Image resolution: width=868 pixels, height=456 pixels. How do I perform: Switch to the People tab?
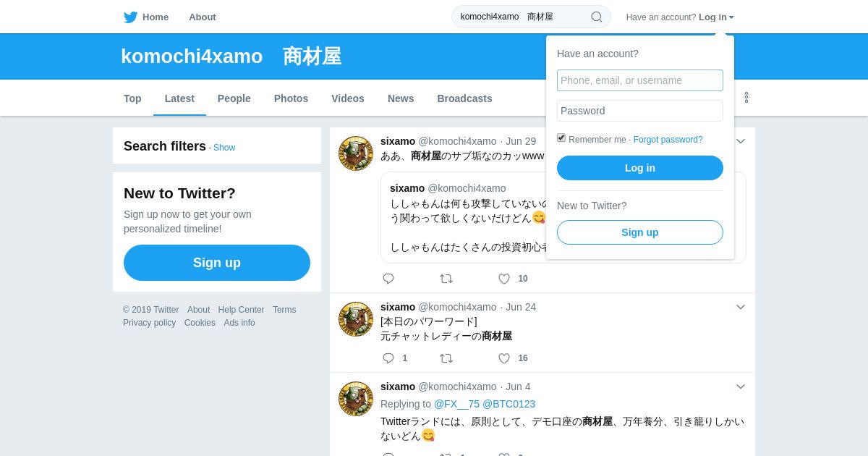point(234,98)
